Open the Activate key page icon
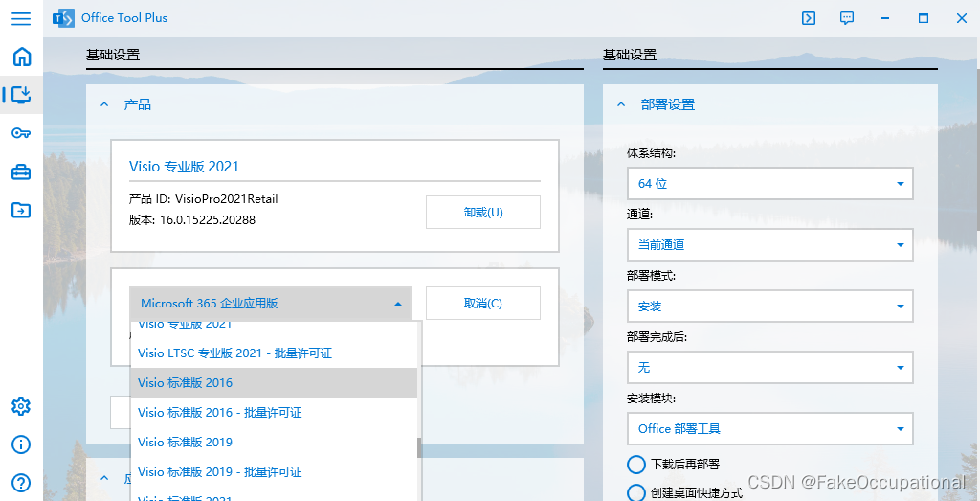 (x=21, y=133)
